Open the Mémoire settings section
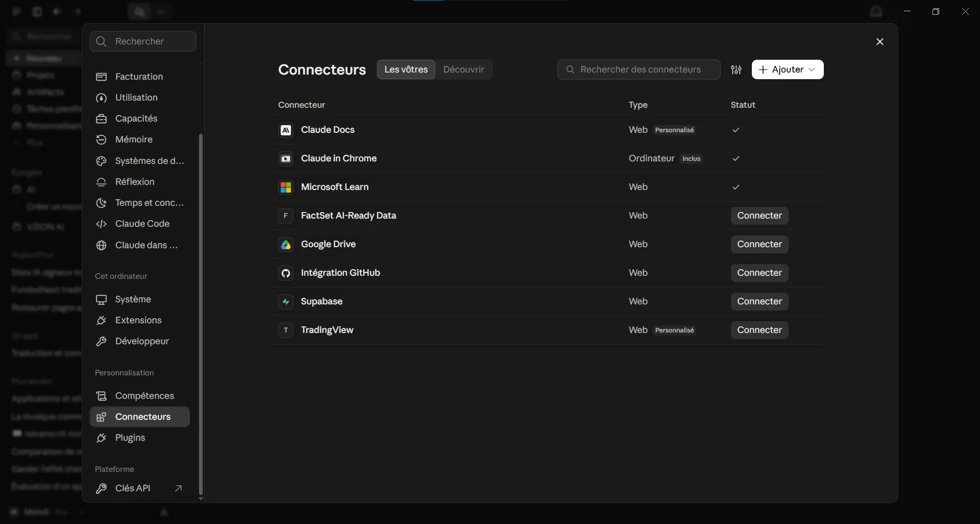The height and width of the screenshot is (524, 980). [139, 139]
